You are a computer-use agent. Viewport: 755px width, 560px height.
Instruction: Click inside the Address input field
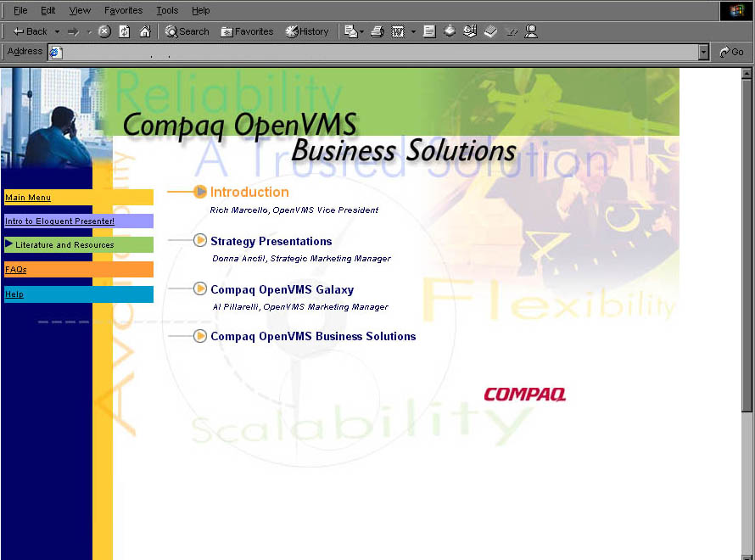373,52
